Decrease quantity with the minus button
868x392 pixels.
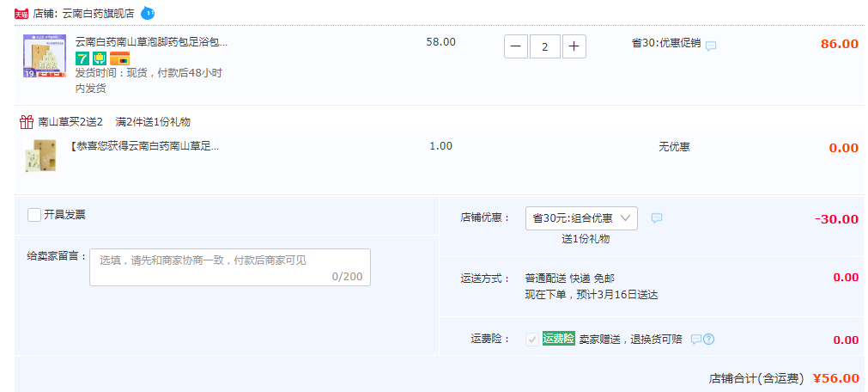click(x=516, y=46)
